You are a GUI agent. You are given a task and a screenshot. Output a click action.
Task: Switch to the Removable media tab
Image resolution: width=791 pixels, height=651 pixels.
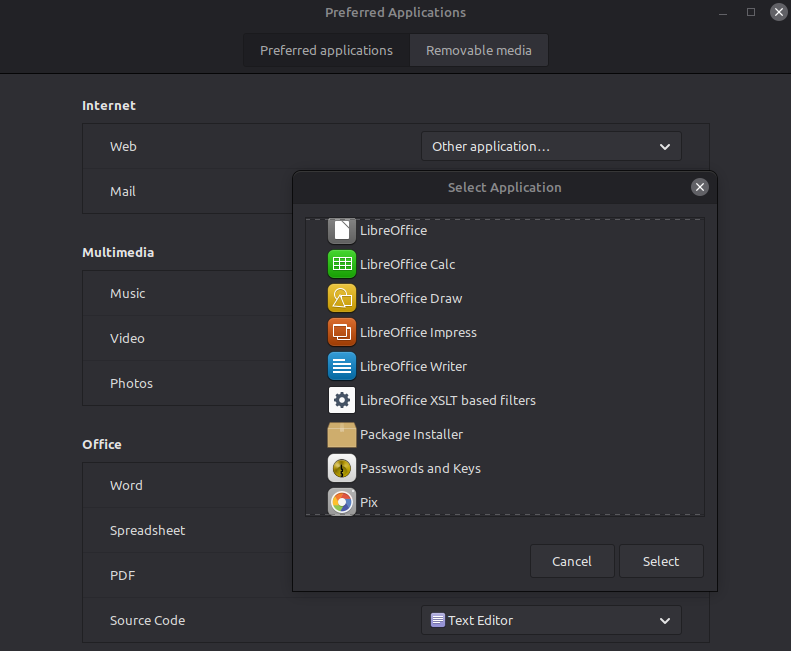(479, 50)
